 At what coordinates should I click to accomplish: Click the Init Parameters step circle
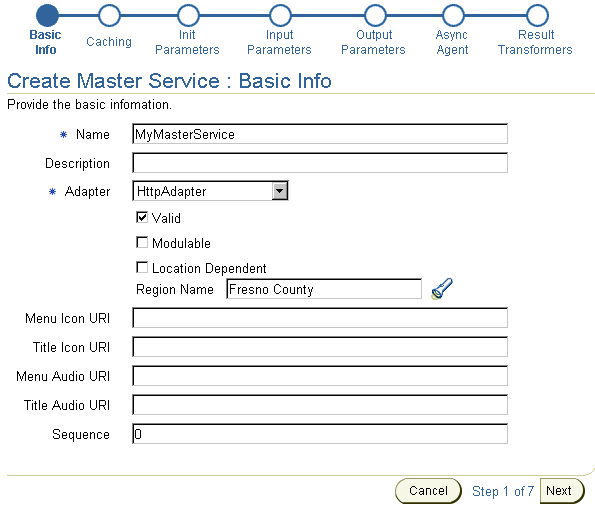(x=188, y=15)
